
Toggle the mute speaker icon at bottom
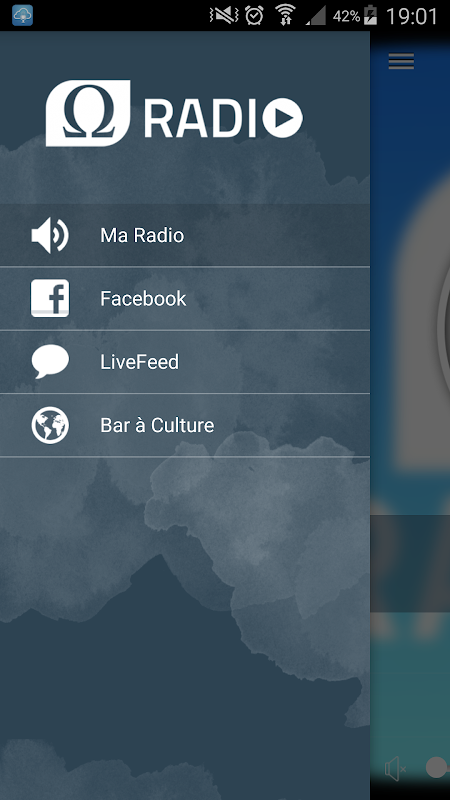395,769
